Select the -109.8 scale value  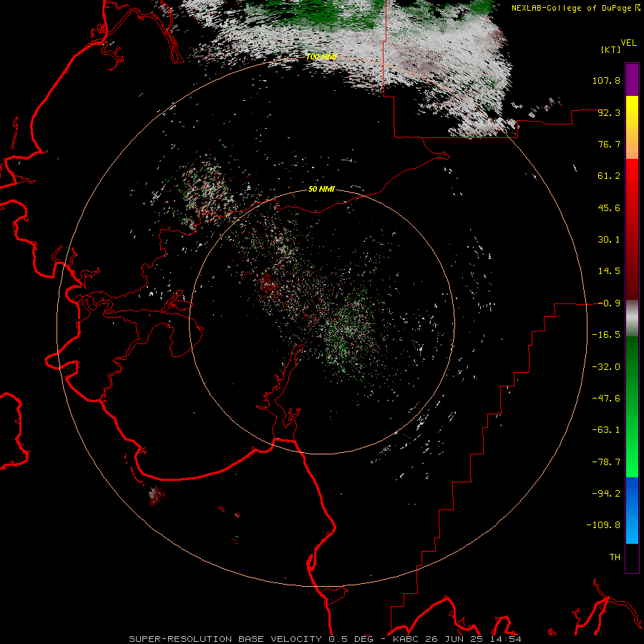click(x=603, y=525)
